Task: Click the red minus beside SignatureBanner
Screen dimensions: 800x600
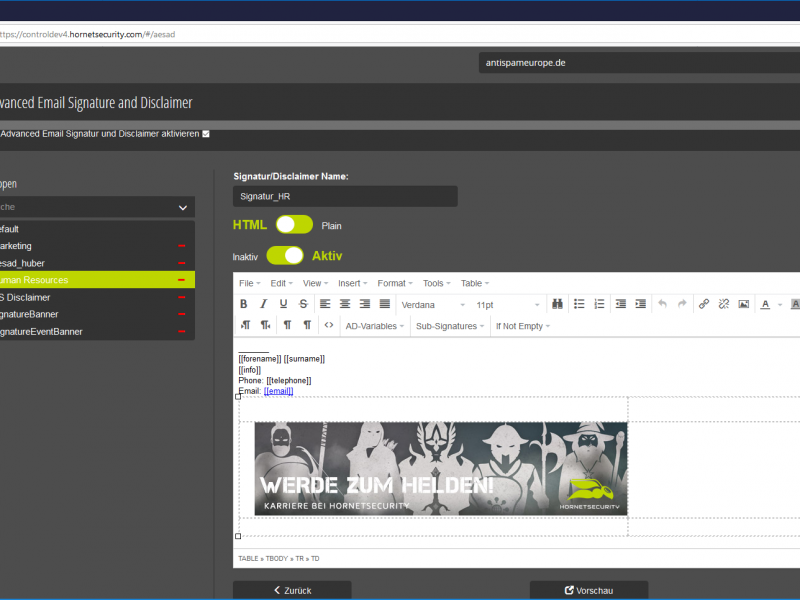Action: [182, 314]
